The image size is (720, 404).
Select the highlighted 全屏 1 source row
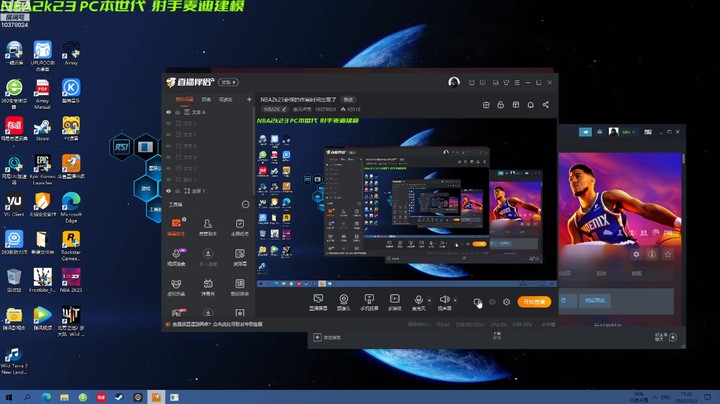(x=208, y=191)
